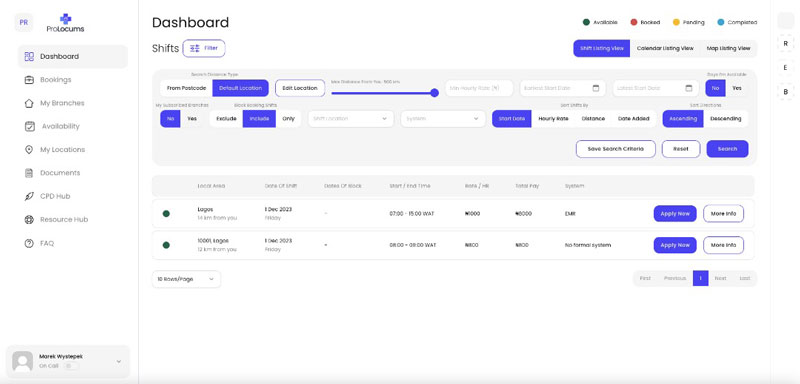
Task: Click the Availability calendar-check icon
Action: click(x=30, y=126)
